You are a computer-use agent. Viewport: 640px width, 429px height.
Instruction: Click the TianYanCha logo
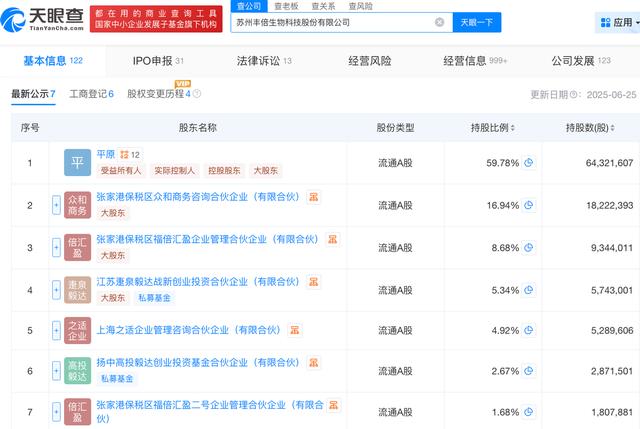pyautogui.click(x=46, y=20)
